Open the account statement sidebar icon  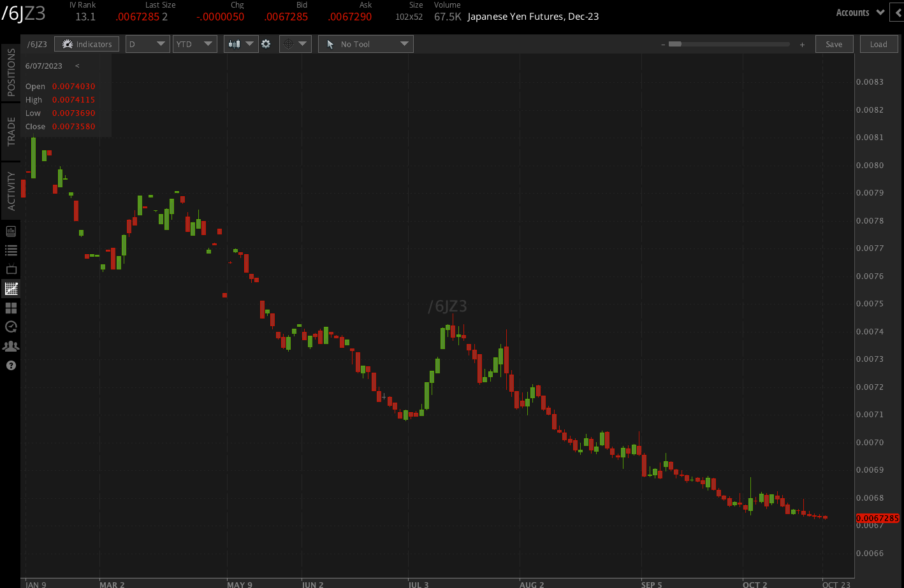pyautogui.click(x=11, y=231)
